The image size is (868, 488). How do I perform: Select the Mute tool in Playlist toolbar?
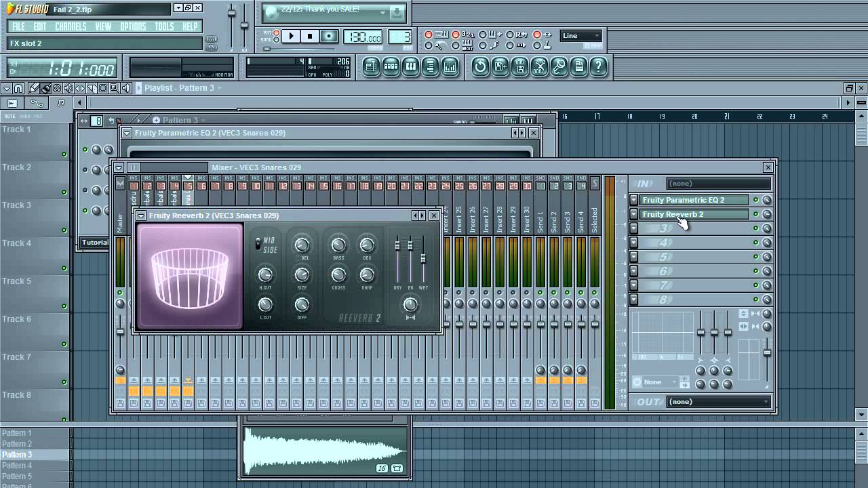tap(68, 88)
